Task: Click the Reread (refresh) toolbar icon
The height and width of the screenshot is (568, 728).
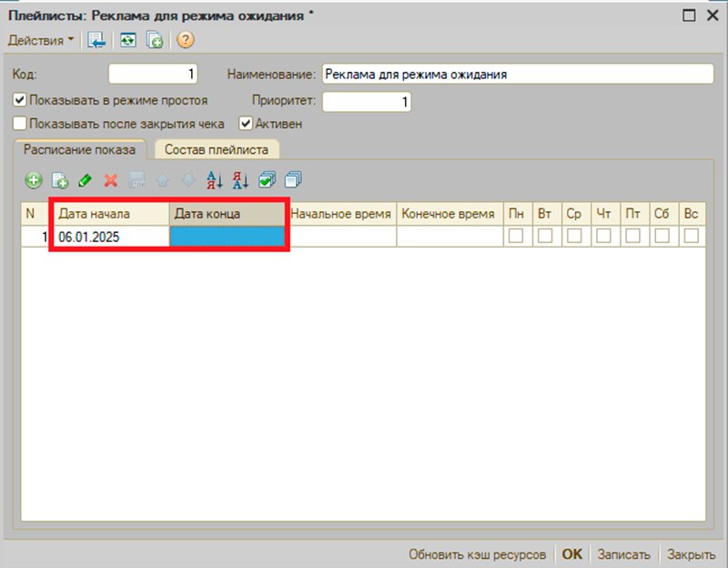Action: click(x=127, y=40)
